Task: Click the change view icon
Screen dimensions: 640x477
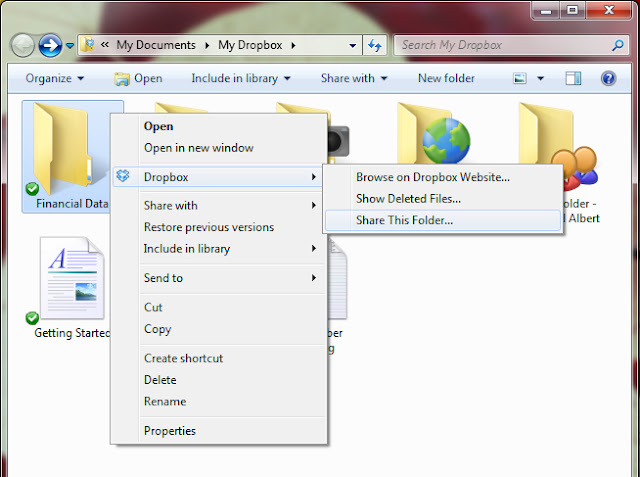Action: coord(520,78)
